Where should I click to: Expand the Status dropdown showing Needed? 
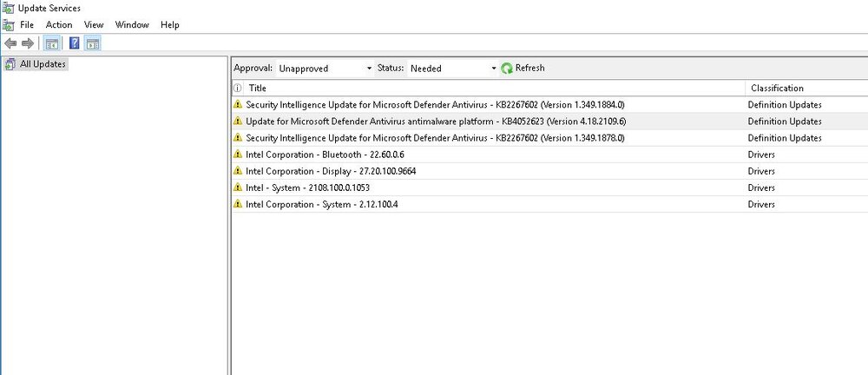[453, 69]
